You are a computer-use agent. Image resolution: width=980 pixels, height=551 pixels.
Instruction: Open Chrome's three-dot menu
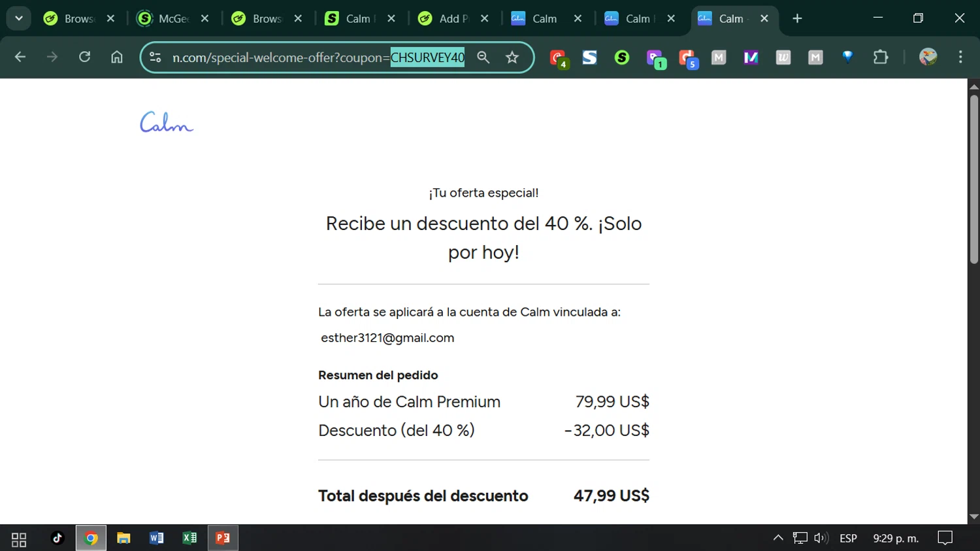tap(960, 58)
